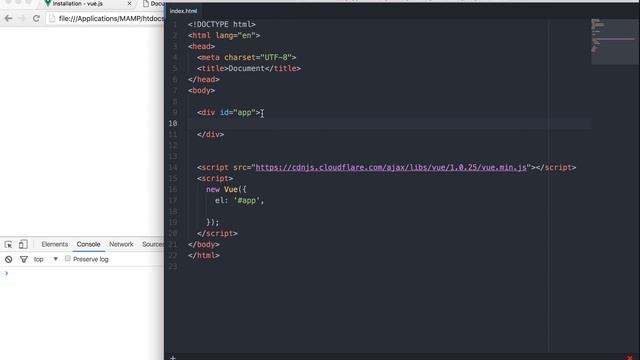This screenshot has height=360, width=640.
Task: Activate the DevTools inspect element picker
Action: [8, 244]
